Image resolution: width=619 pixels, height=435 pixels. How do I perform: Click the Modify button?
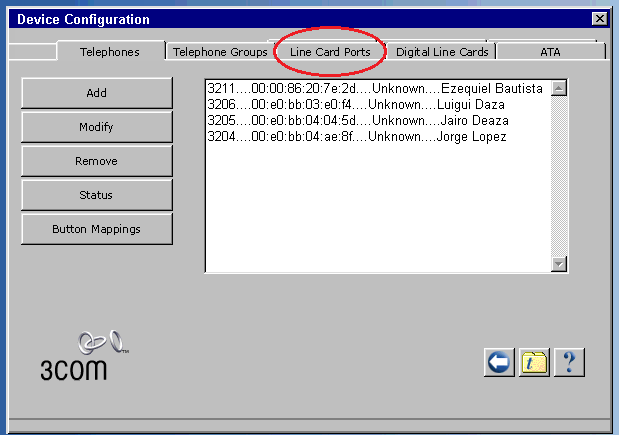[97, 127]
